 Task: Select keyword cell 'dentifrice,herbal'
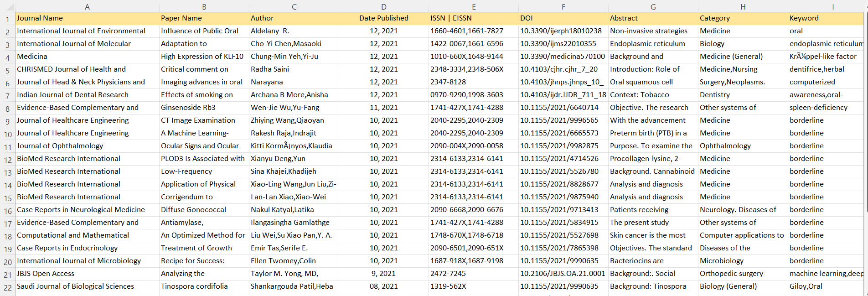coord(826,69)
